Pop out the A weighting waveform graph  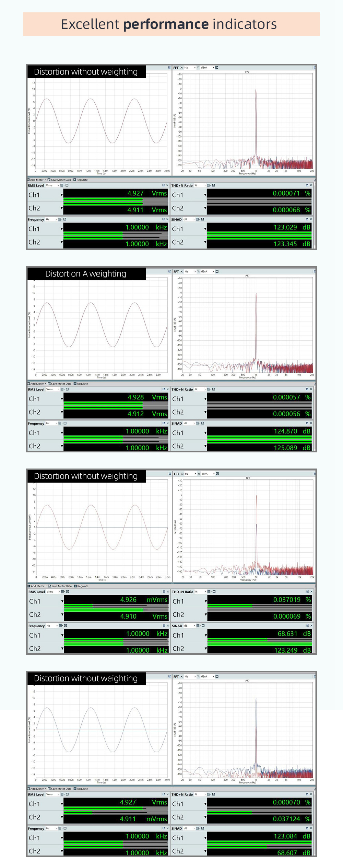[x=169, y=271]
